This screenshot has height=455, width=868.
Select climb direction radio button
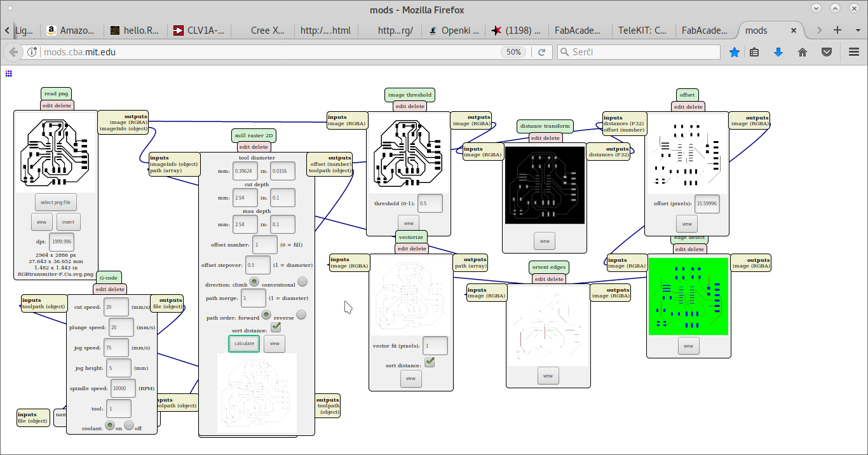(x=254, y=282)
